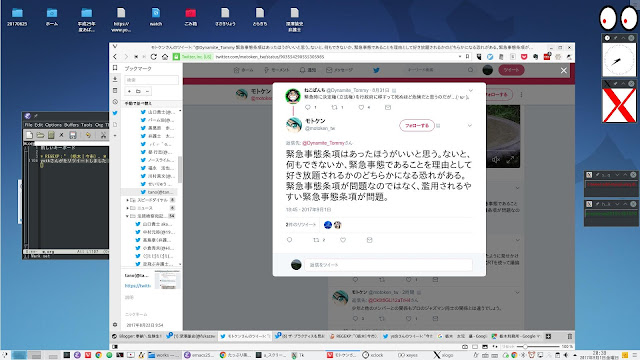Image resolution: width=640 pixels, height=360 pixels.
Task: Open new file in Emacs toolbar
Action: pos(29,135)
